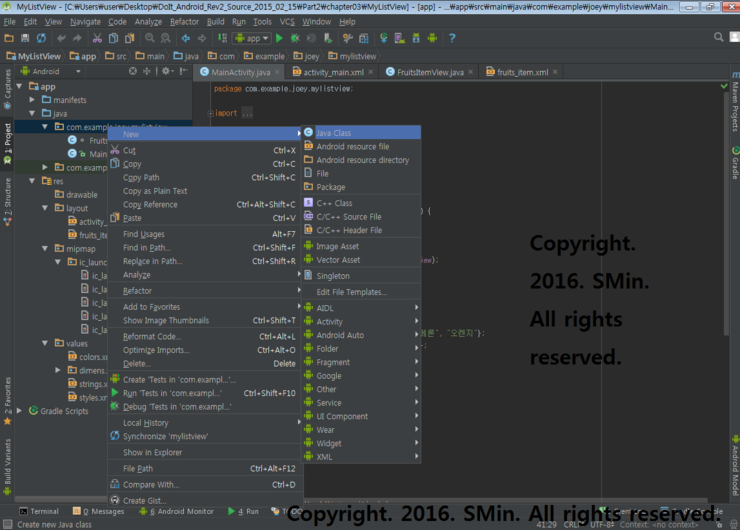Image resolution: width=740 pixels, height=530 pixels.
Task: Click the green Run app button
Action: tap(279, 38)
